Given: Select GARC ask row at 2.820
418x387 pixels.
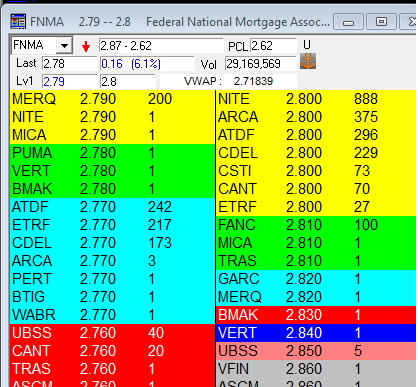Looking at the screenshot, I should [317, 279].
